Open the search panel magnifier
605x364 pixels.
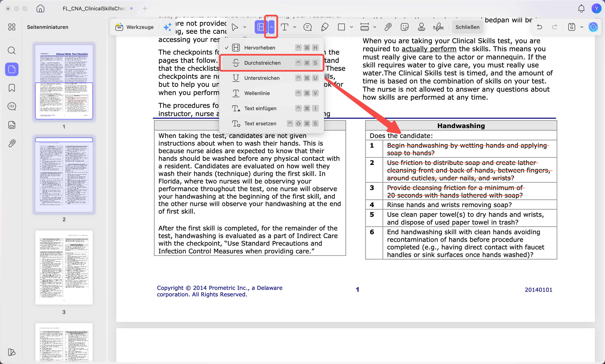point(12,51)
